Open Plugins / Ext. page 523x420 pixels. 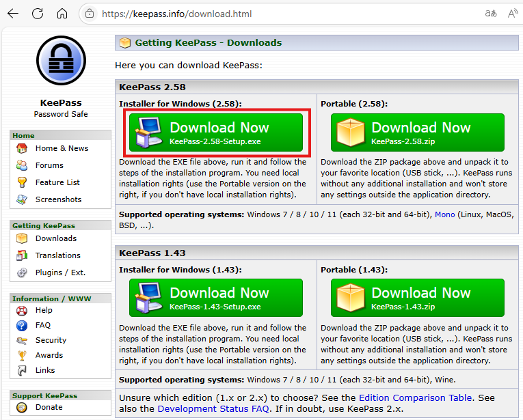(x=60, y=272)
